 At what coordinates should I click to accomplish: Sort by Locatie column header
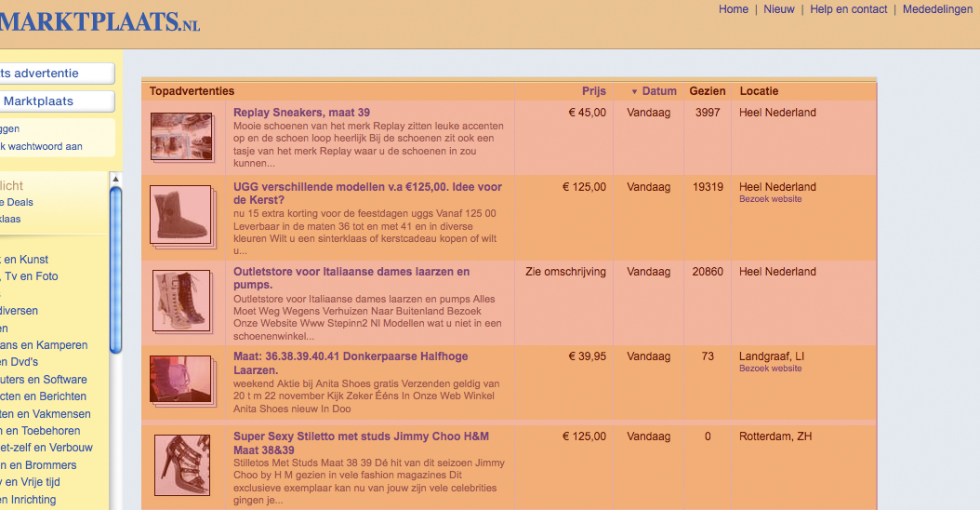click(759, 91)
